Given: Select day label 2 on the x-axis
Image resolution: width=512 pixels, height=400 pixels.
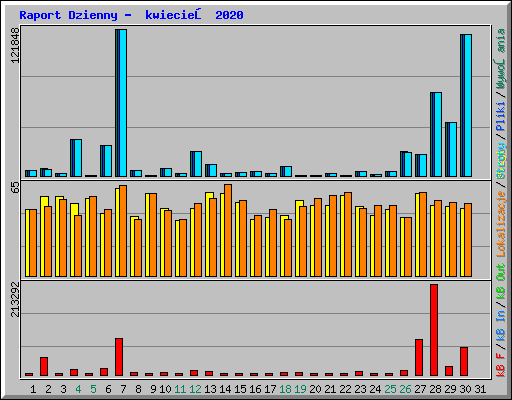Looking at the screenshot, I should 48,389.
